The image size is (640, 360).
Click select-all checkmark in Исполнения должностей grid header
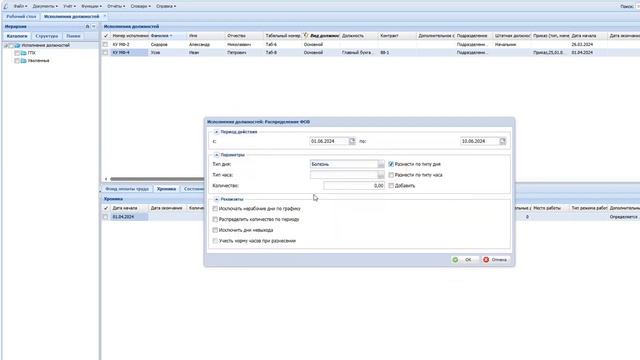point(106,36)
